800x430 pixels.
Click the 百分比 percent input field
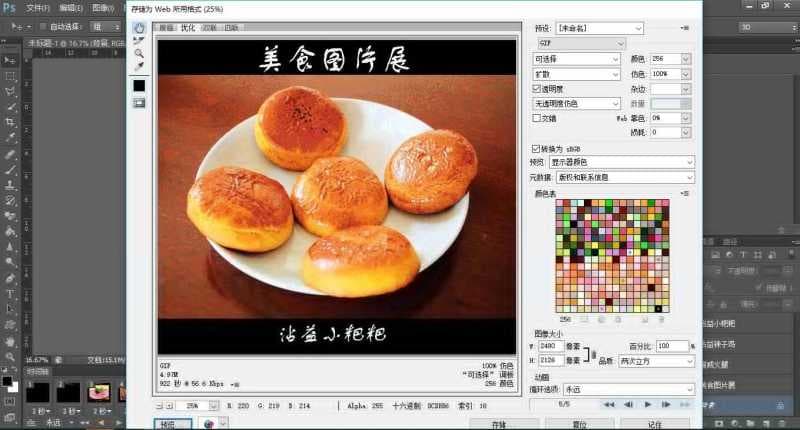coord(672,346)
